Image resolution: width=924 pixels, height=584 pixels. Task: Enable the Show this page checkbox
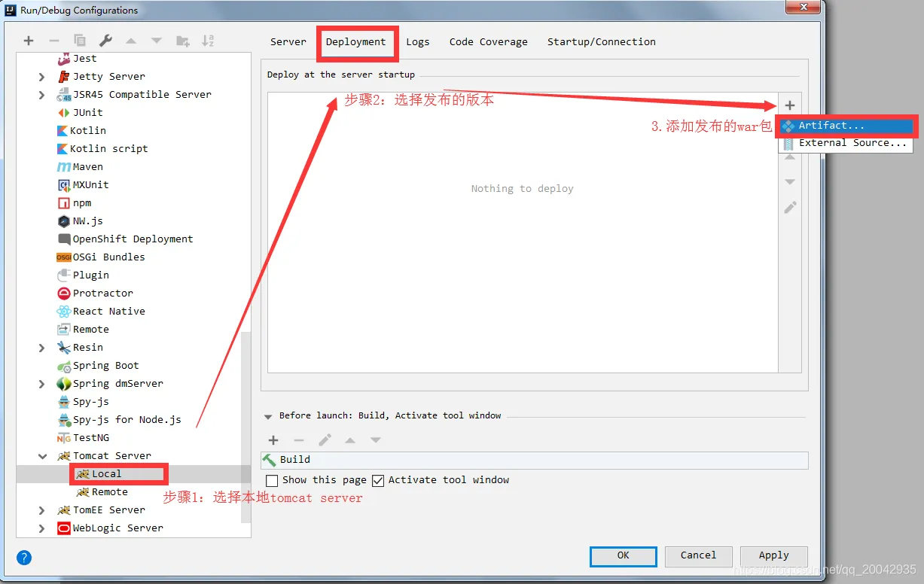[273, 480]
